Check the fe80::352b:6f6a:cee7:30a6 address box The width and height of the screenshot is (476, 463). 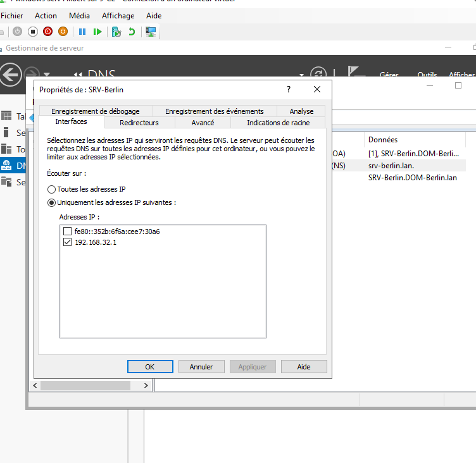68,231
